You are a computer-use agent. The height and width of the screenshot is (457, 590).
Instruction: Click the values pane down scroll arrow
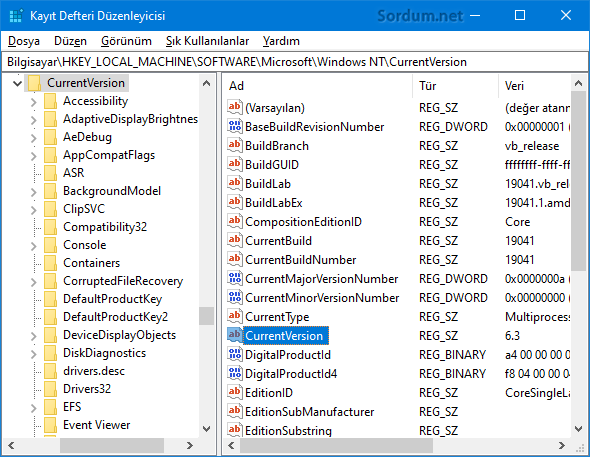click(578, 428)
